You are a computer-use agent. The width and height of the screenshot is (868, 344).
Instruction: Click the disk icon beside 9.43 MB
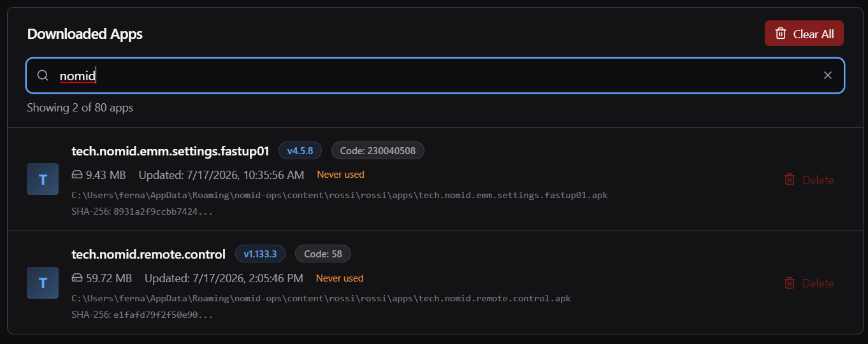point(77,175)
